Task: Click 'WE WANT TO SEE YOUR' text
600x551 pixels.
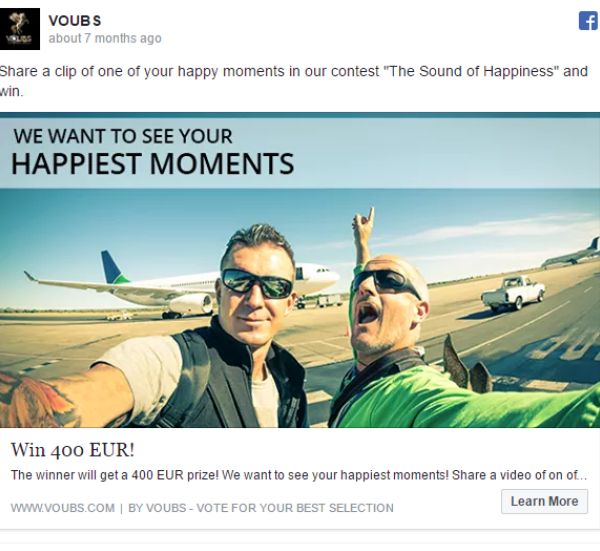Action: pyautogui.click(x=123, y=136)
